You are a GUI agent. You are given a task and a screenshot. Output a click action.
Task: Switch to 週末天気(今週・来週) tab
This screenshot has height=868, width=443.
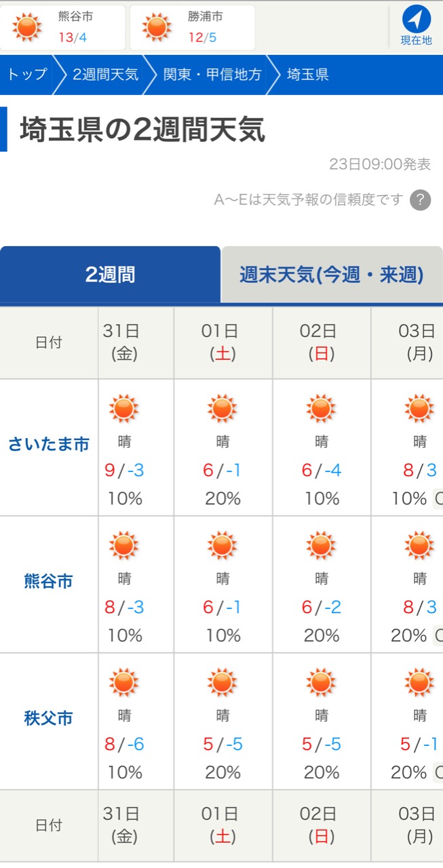pos(332,275)
